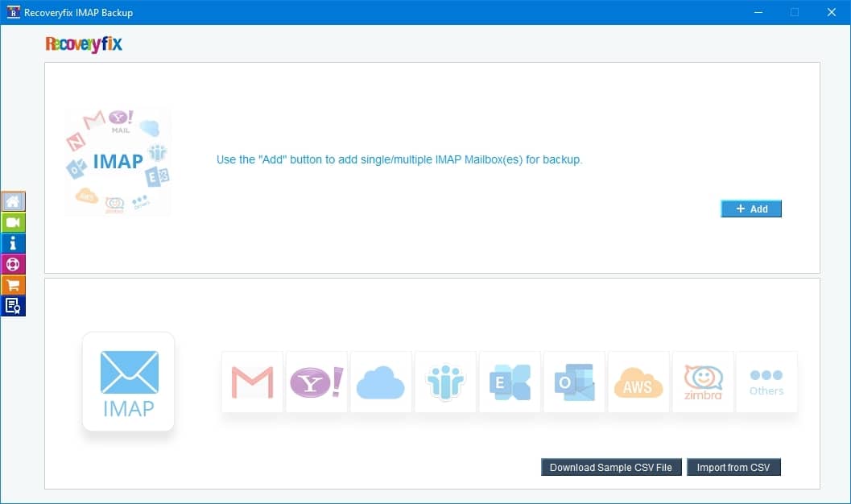The height and width of the screenshot is (504, 851).
Task: Open the video tutorial sidebar icon
Action: pos(13,222)
